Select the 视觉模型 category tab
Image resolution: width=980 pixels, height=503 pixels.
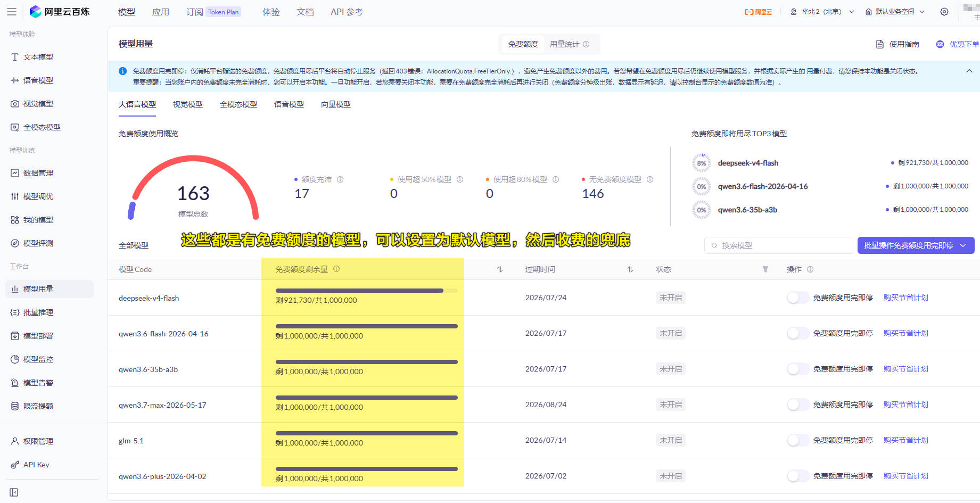188,104
